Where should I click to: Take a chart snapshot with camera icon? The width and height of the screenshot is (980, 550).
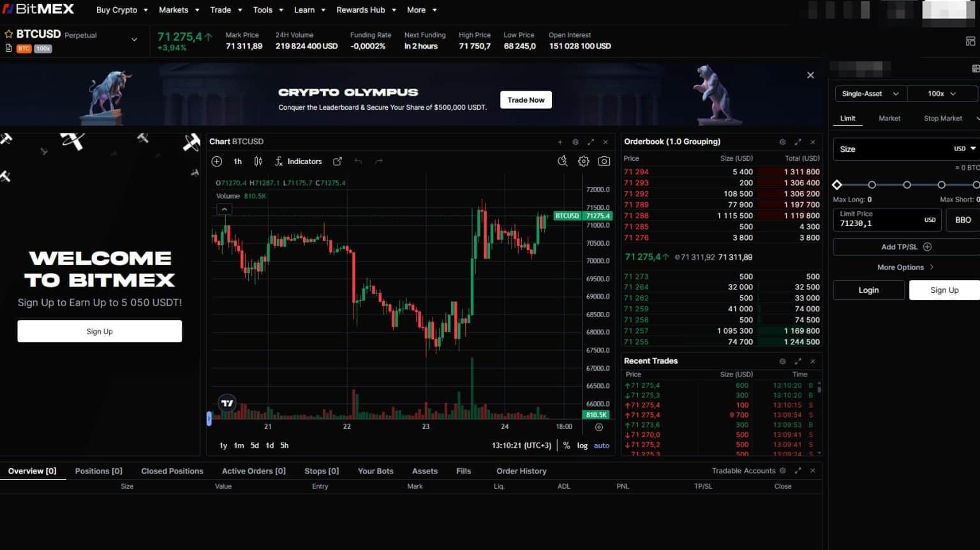[604, 161]
